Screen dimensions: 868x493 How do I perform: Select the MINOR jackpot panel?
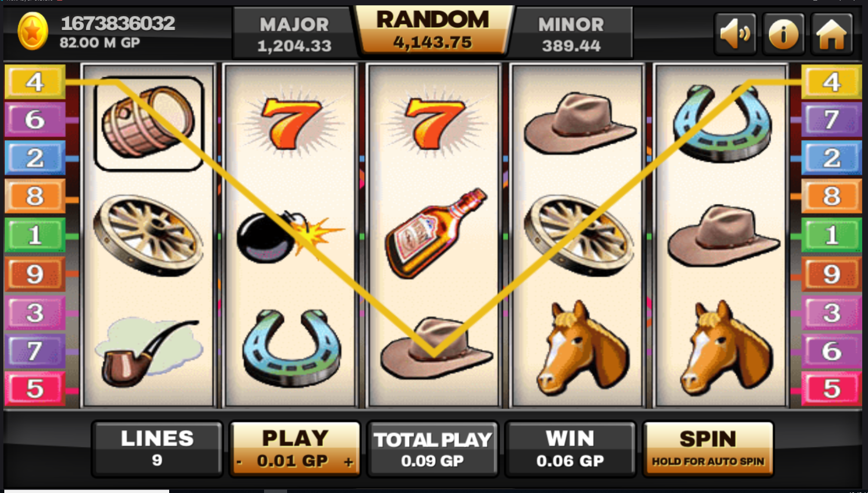(572, 34)
